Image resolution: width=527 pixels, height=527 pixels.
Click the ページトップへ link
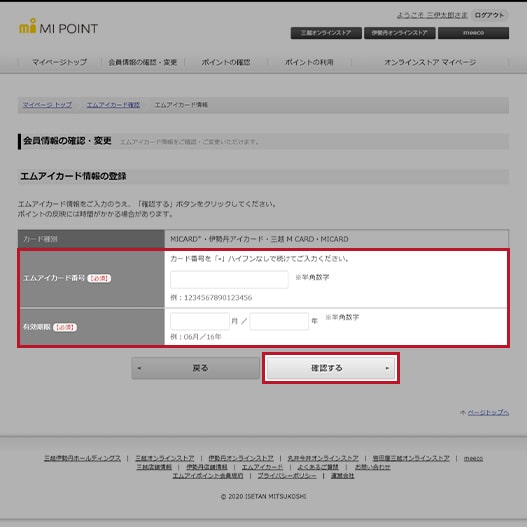click(x=488, y=412)
